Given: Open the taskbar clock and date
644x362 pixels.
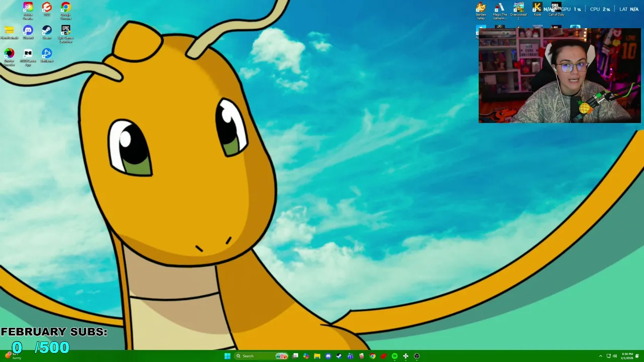Looking at the screenshot, I should click(627, 356).
